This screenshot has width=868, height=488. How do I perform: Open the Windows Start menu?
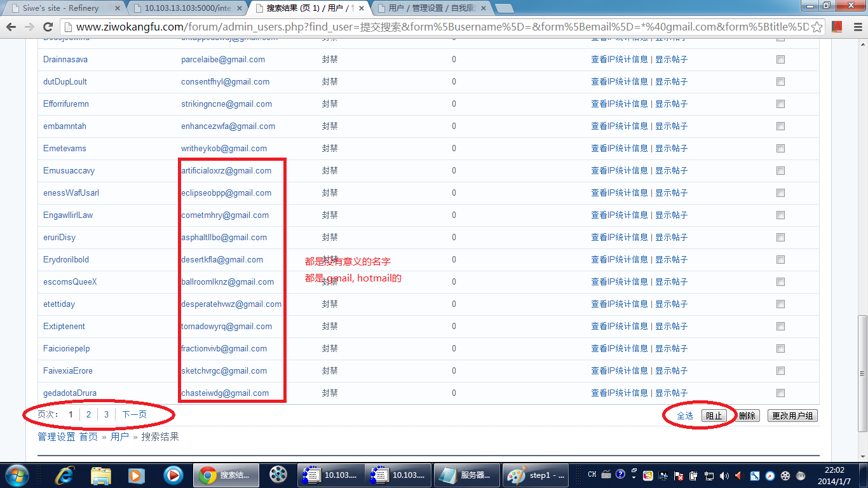pyautogui.click(x=17, y=475)
